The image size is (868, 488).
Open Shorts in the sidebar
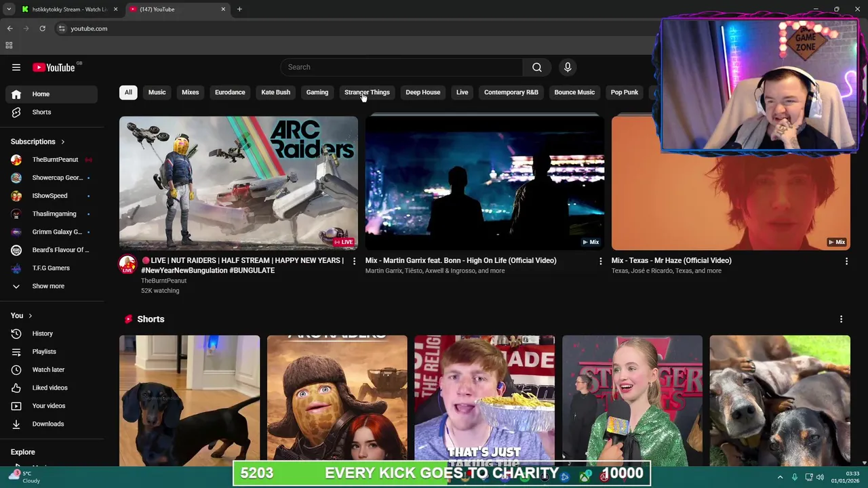pos(52,112)
